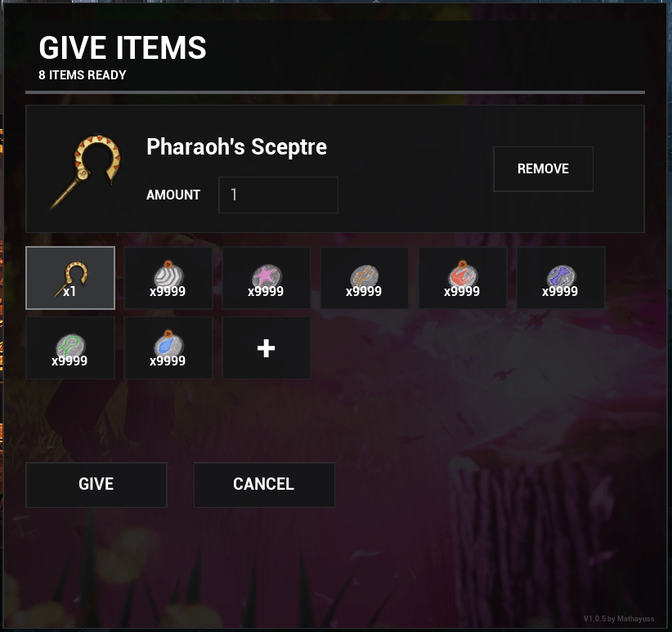
Task: Confirm with the GIVE button
Action: (96, 485)
